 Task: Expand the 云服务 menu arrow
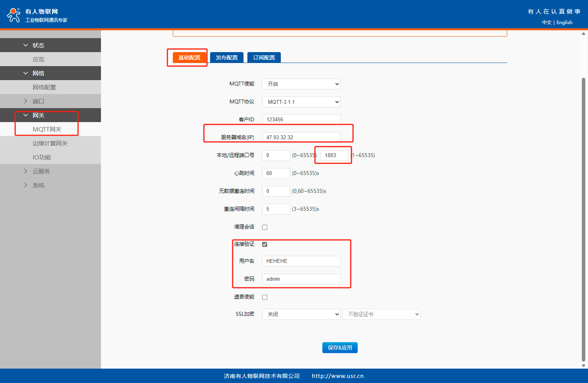(26, 171)
